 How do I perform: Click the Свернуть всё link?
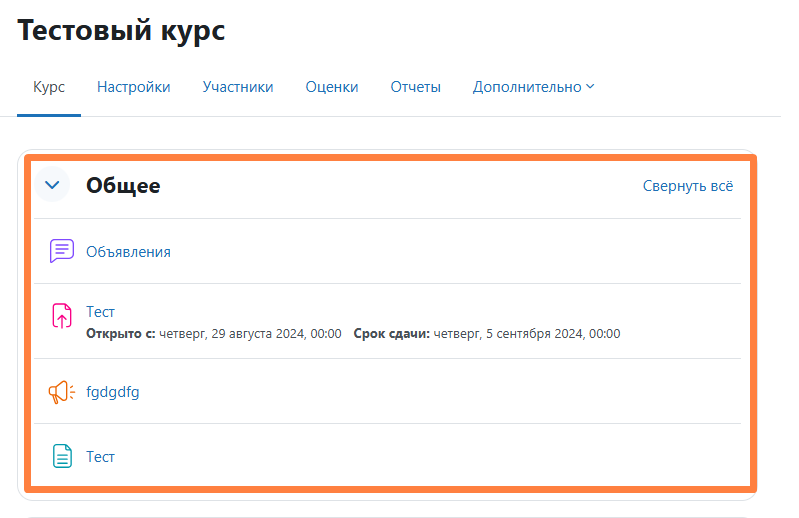(x=687, y=186)
